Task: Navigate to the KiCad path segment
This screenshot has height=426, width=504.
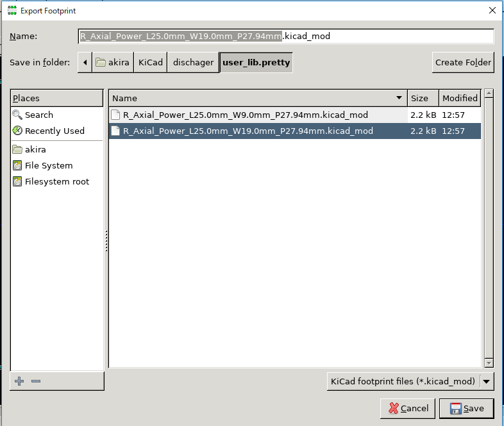Action: 151,63
